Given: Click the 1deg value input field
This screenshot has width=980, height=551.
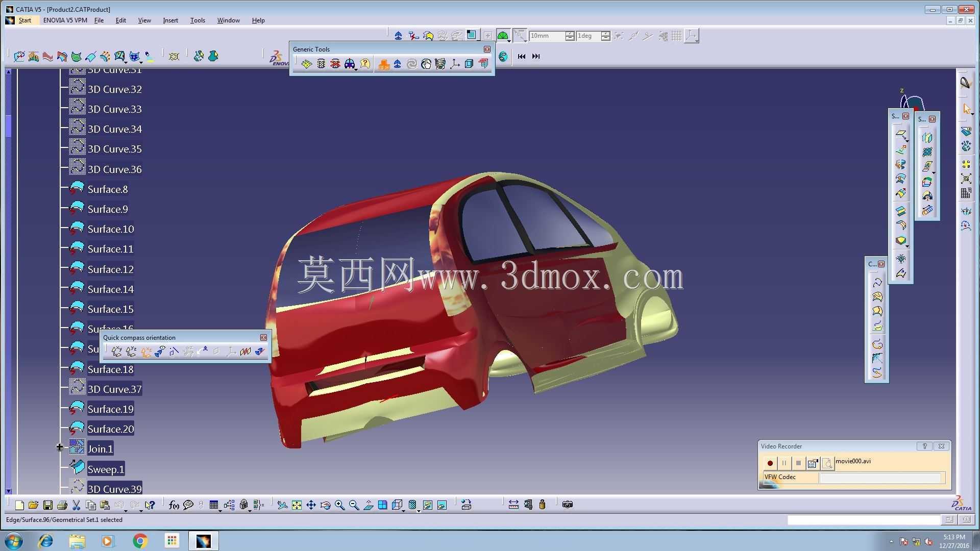Looking at the screenshot, I should pos(589,36).
